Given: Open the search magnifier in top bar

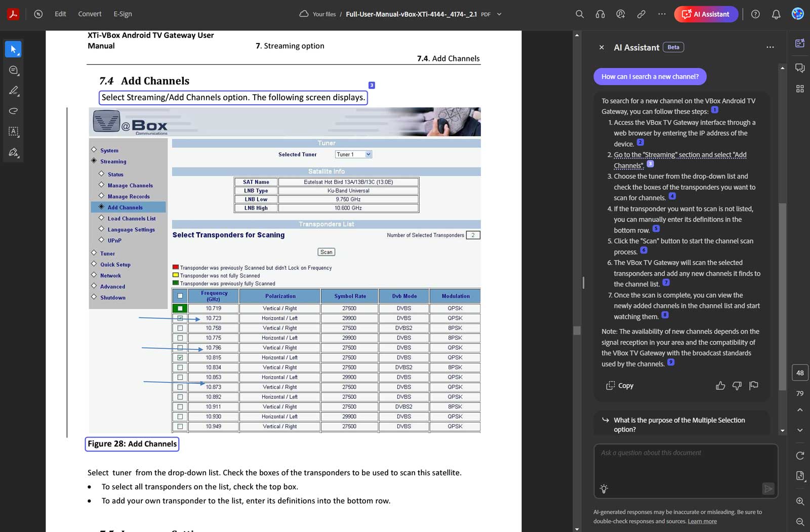Looking at the screenshot, I should coord(580,14).
